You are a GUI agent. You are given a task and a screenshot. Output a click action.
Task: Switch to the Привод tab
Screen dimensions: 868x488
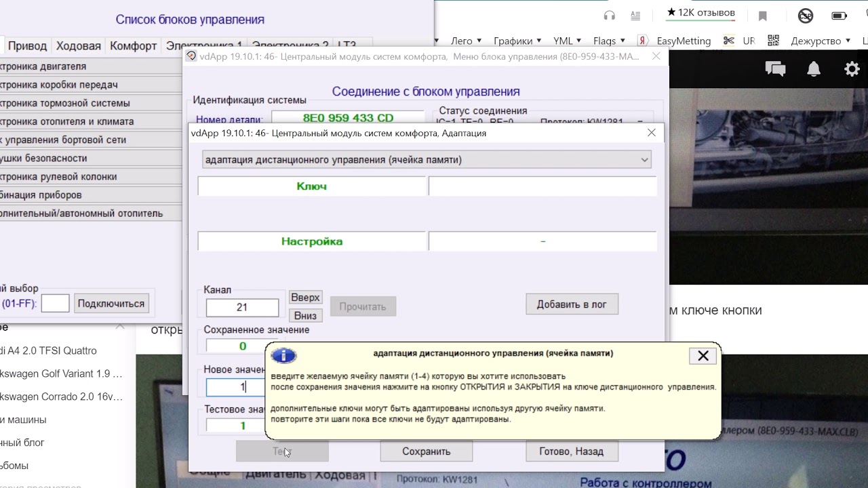27,45
